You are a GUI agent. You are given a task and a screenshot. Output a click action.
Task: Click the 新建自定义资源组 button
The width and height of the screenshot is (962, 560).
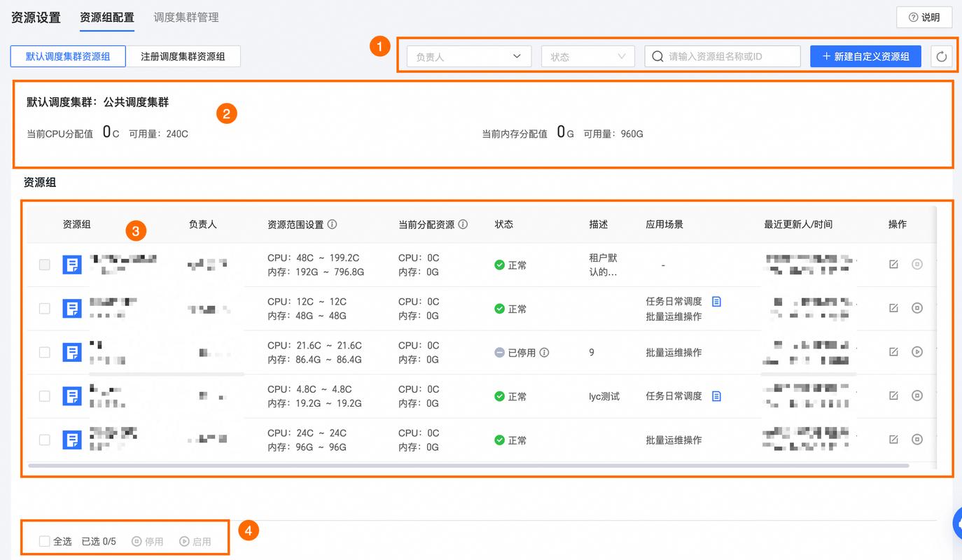tap(865, 57)
